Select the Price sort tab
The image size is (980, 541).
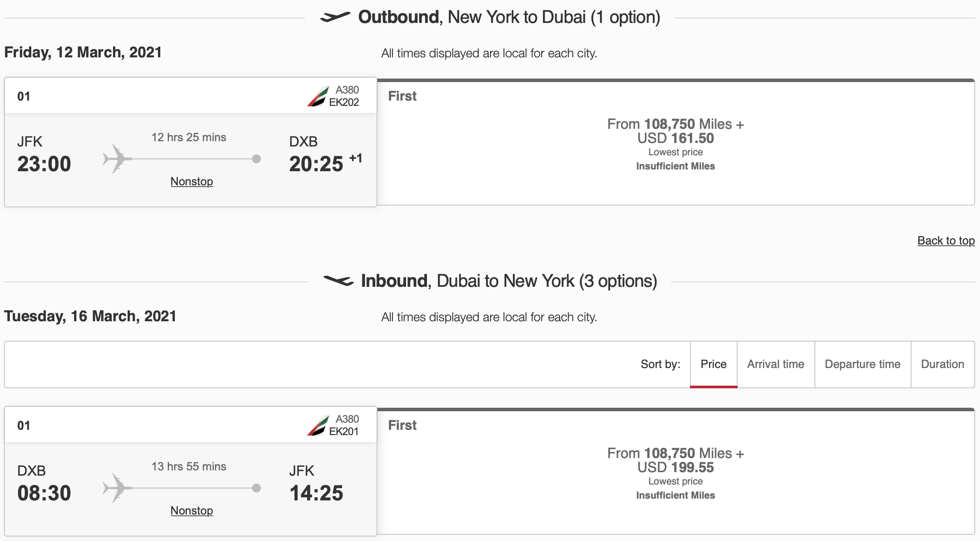tap(713, 364)
